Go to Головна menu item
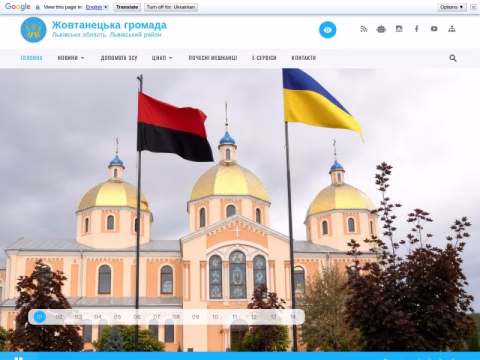Screen dimensions: 480x360 31,58
